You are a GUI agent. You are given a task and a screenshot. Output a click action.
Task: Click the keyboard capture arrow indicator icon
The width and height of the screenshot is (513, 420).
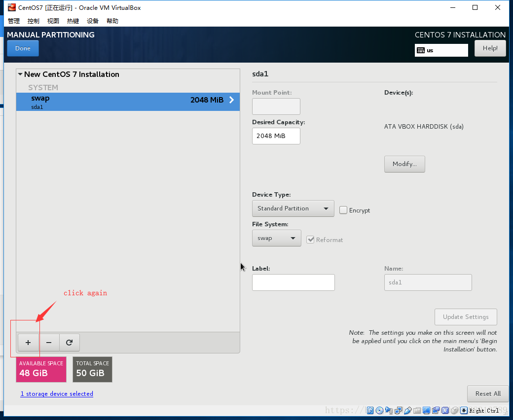pos(464,411)
